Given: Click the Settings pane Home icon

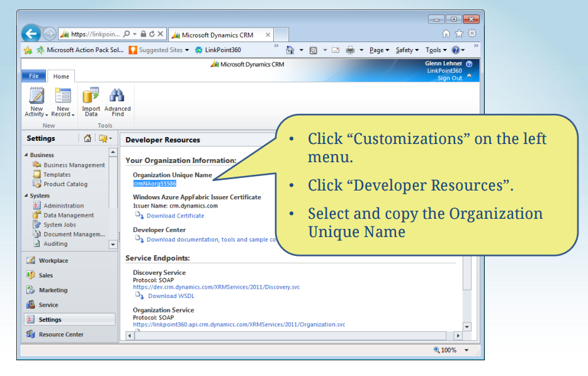Looking at the screenshot, I should pos(88,138).
